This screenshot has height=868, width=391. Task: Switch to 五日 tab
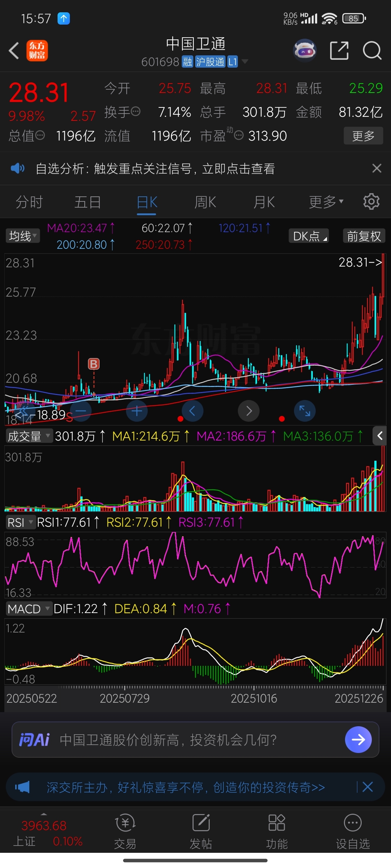tap(88, 202)
